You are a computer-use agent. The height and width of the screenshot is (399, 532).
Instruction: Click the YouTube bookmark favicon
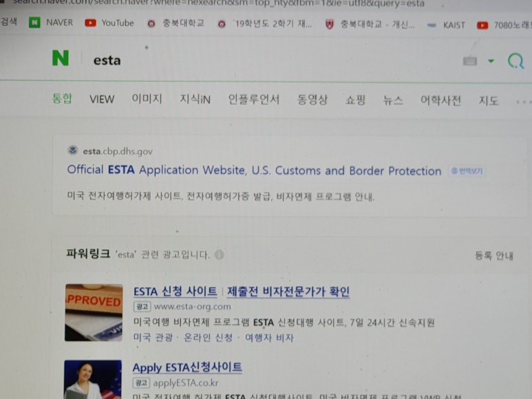90,23
